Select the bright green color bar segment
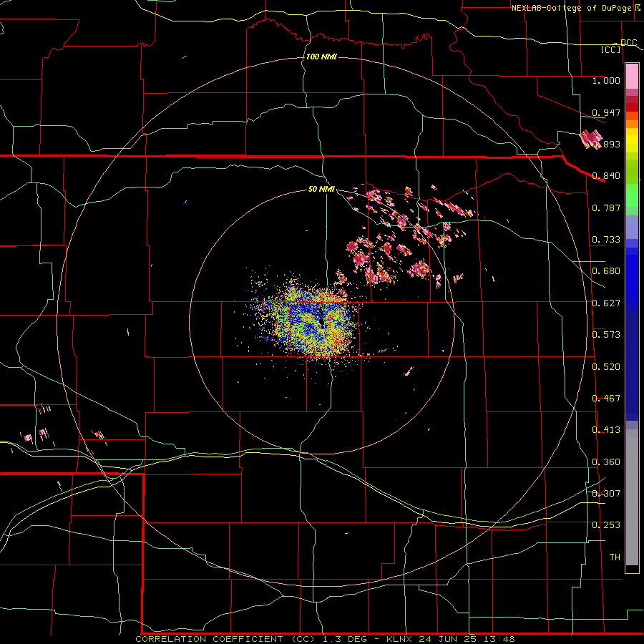Viewport: 644px width, 644px height. point(632,195)
